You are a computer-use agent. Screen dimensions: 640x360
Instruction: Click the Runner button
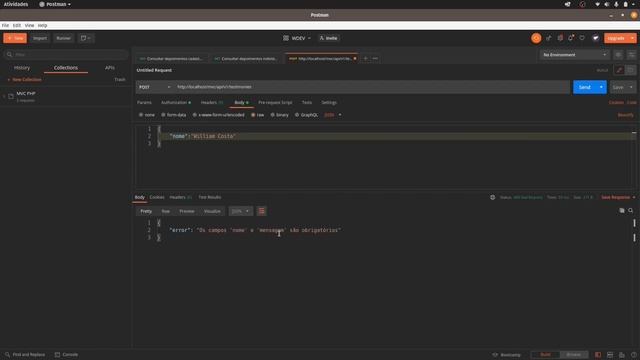tap(63, 38)
